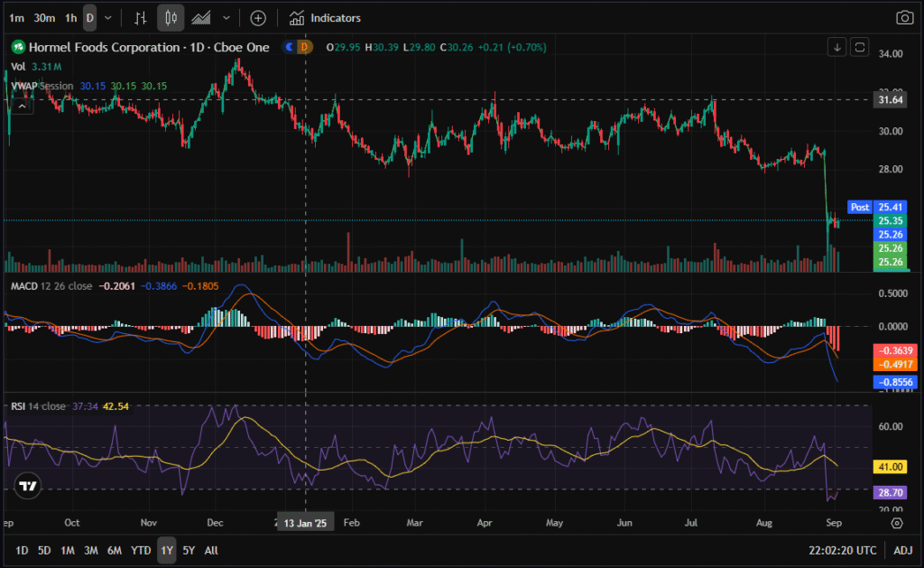
Task: Toggle the orange D data status badge
Action: coord(304,47)
